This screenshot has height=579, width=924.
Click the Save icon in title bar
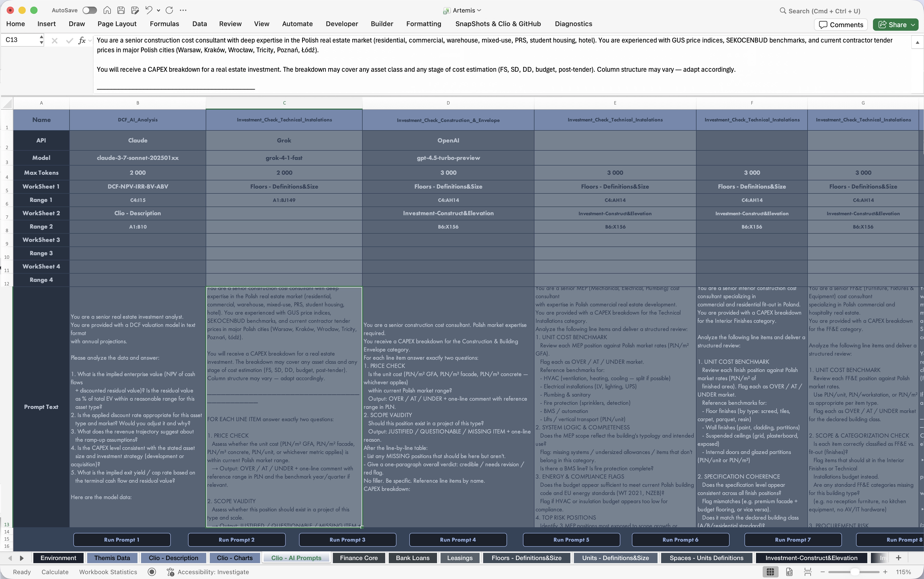click(121, 10)
